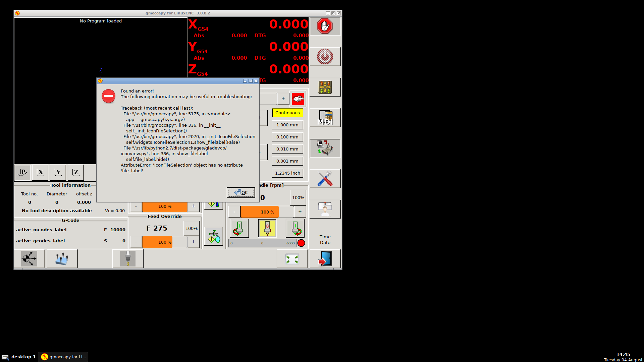Reset feed override to 100%

click(192, 229)
